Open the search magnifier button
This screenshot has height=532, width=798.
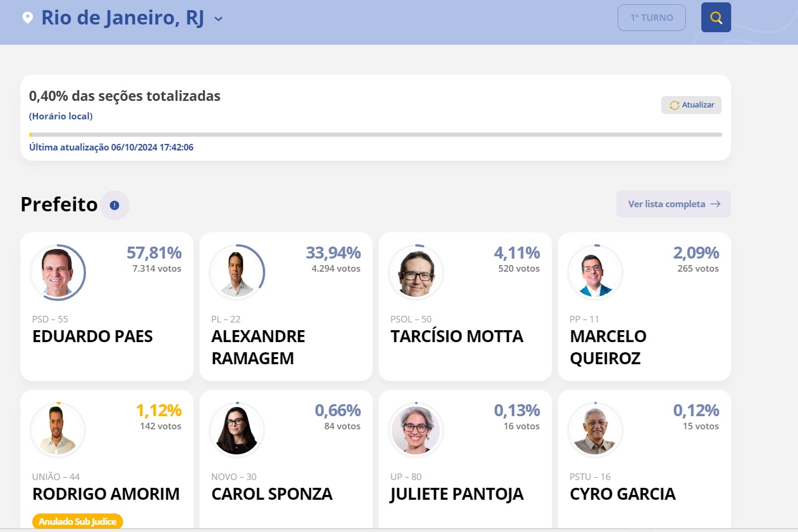click(x=716, y=17)
